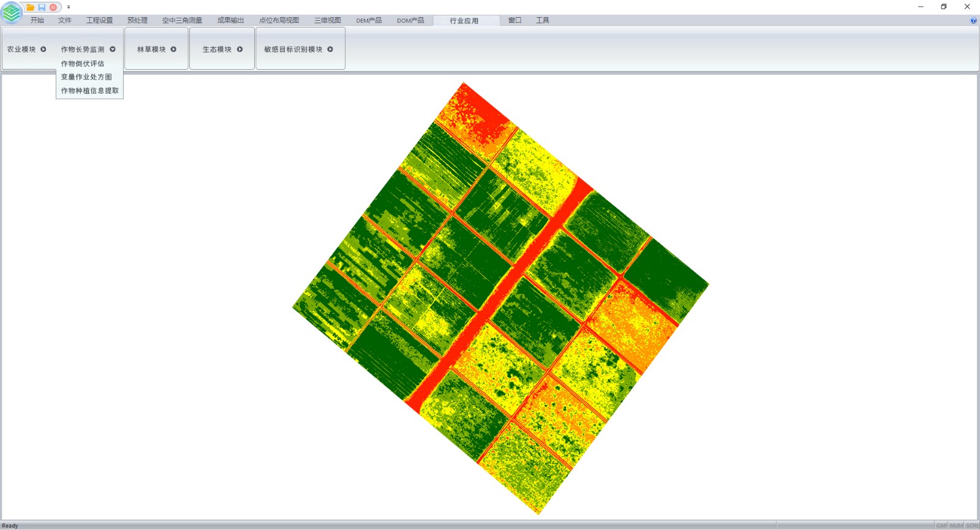Open the 空中三角测量 ribbon tab

tap(182, 20)
